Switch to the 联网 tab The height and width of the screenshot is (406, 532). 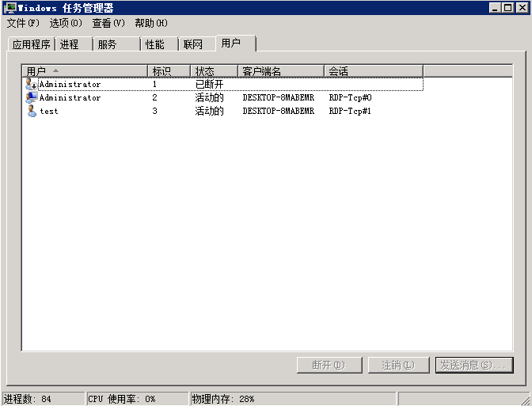click(197, 44)
